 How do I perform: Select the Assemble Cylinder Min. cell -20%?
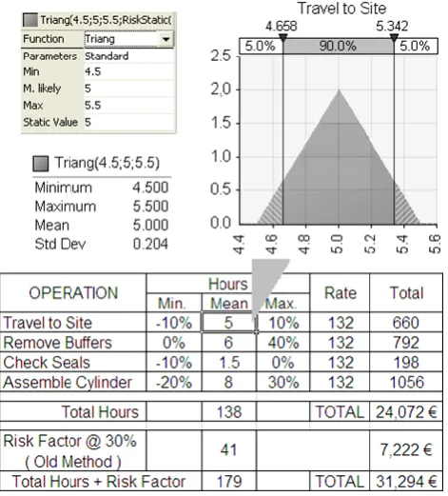click(x=174, y=383)
